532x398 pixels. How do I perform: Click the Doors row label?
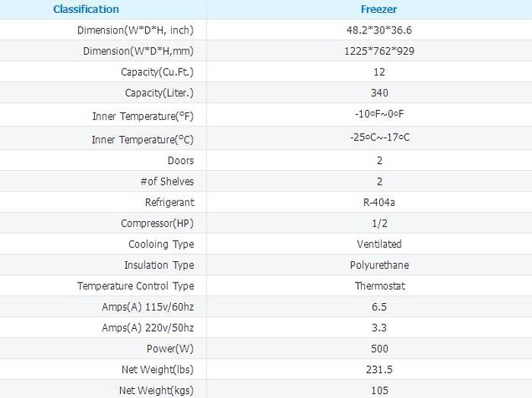click(x=181, y=161)
